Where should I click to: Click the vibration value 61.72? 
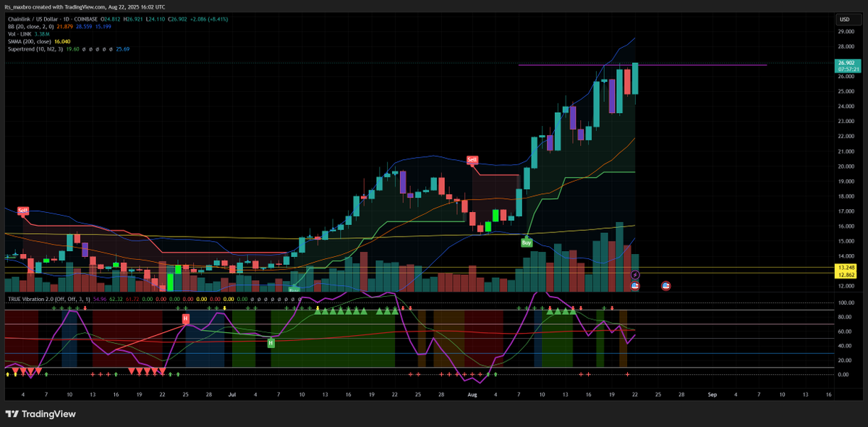(x=132, y=298)
